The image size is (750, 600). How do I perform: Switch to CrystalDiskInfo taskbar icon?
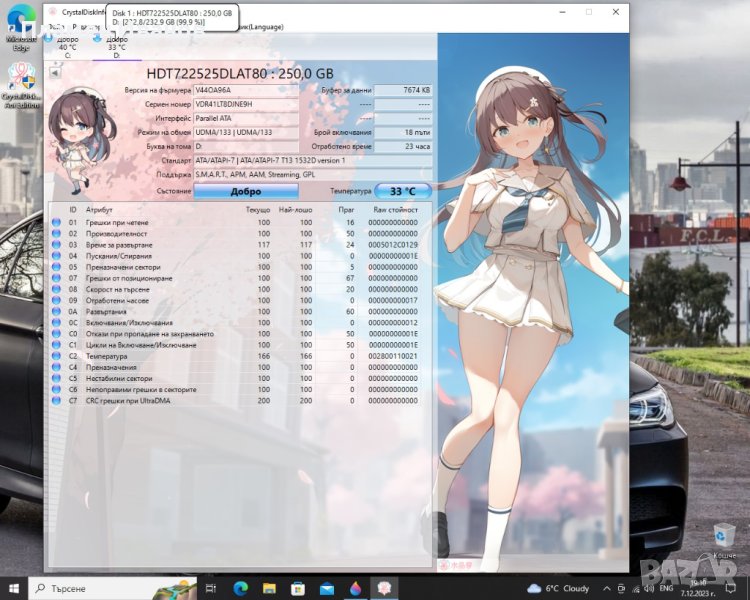tap(384, 588)
